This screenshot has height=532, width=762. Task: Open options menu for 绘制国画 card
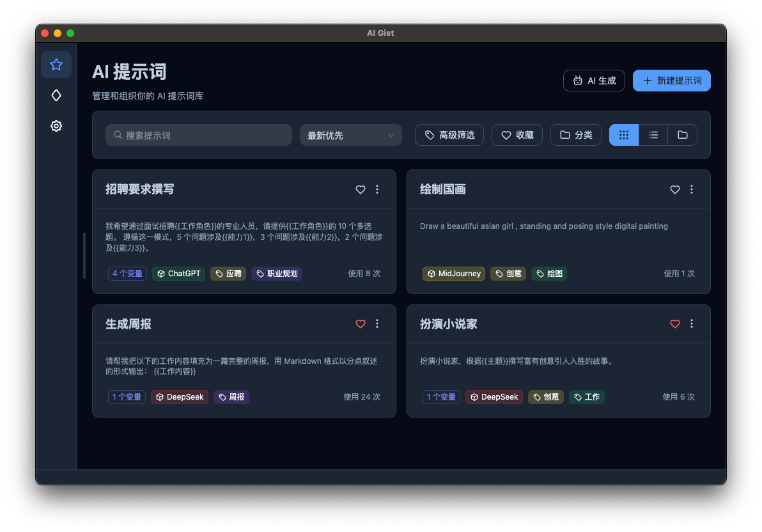tap(691, 189)
